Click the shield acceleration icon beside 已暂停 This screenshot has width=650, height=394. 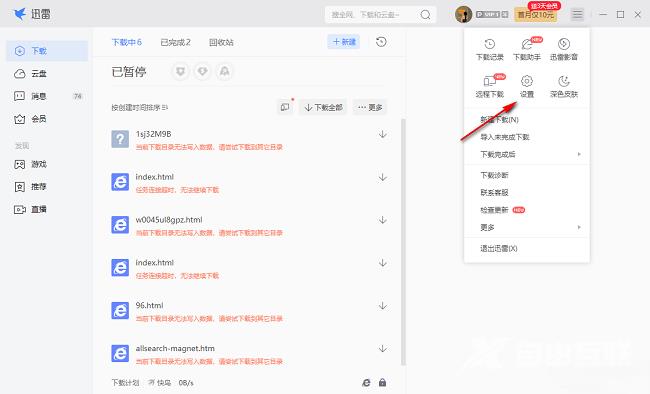(180, 72)
